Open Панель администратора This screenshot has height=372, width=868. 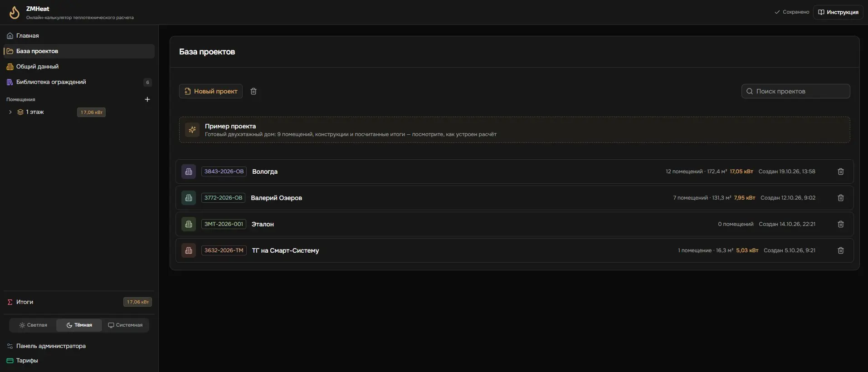pyautogui.click(x=79, y=346)
